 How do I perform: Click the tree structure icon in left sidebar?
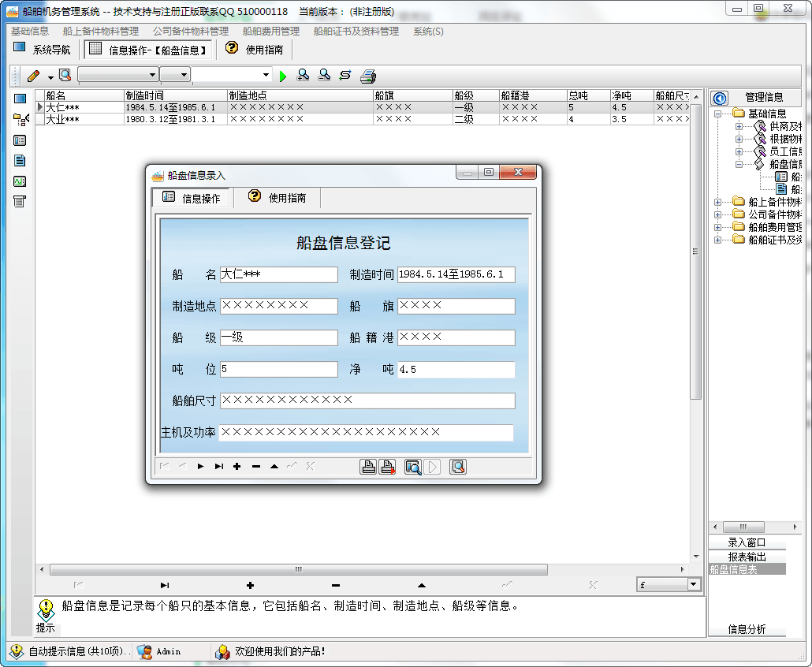pyautogui.click(x=20, y=119)
